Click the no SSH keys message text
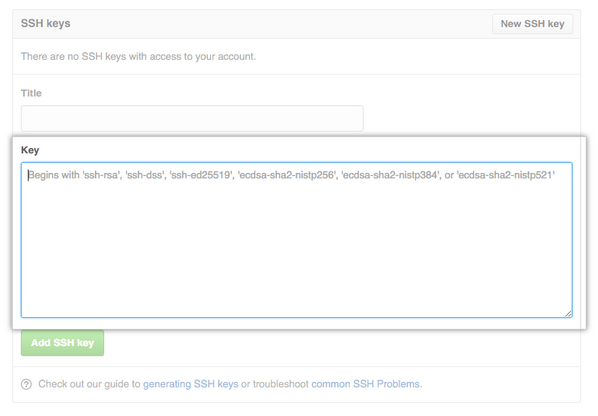Image resolution: width=598 pixels, height=416 pixels. (138, 56)
